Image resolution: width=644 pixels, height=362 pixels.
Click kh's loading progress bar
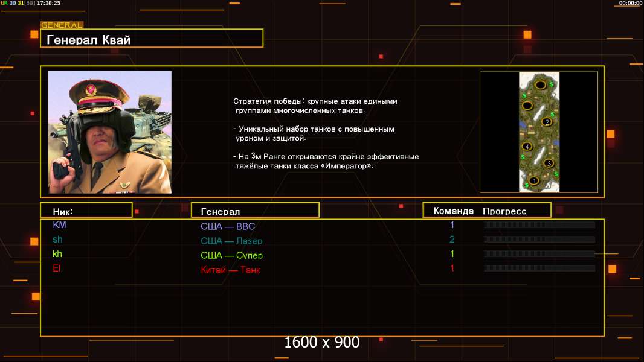pos(539,254)
